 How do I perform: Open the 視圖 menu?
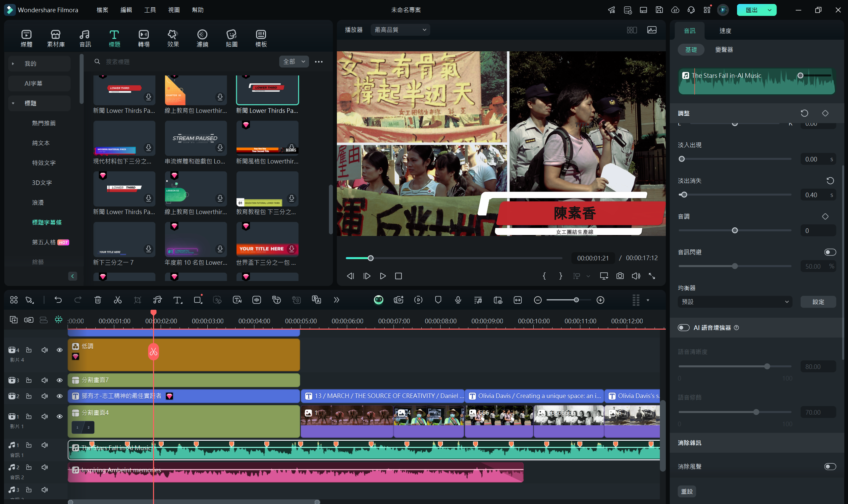(x=174, y=10)
